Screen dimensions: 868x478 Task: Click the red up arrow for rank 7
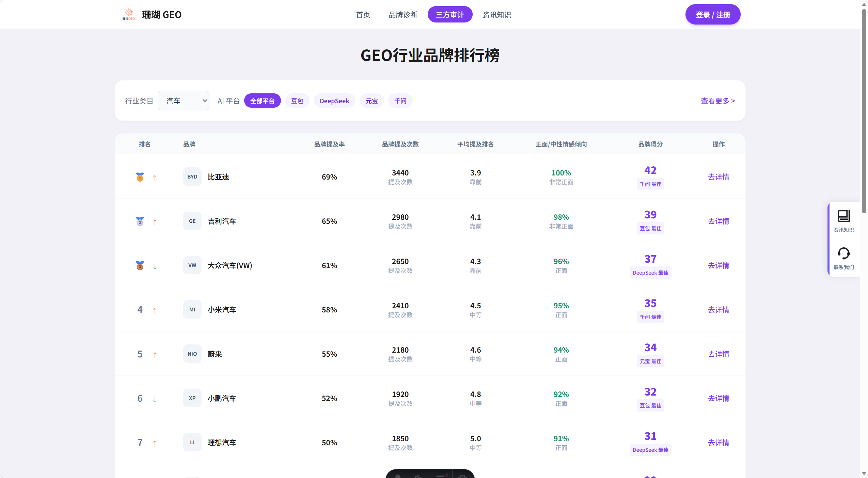(155, 443)
